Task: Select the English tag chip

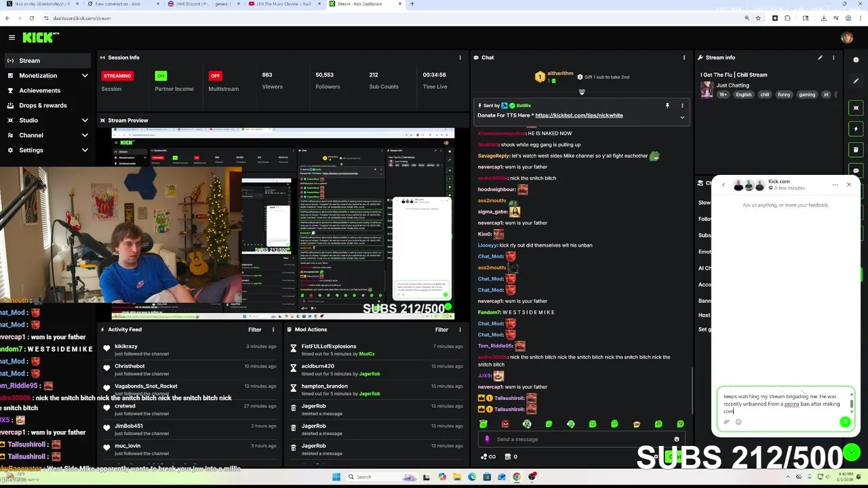Action: [744, 95]
